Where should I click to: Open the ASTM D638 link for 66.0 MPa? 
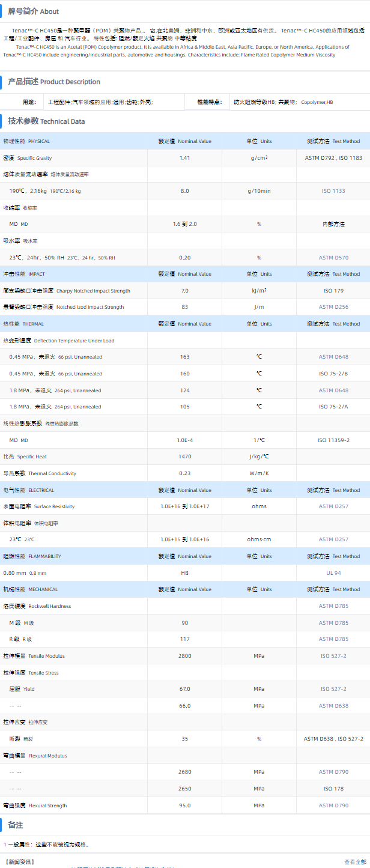(333, 706)
